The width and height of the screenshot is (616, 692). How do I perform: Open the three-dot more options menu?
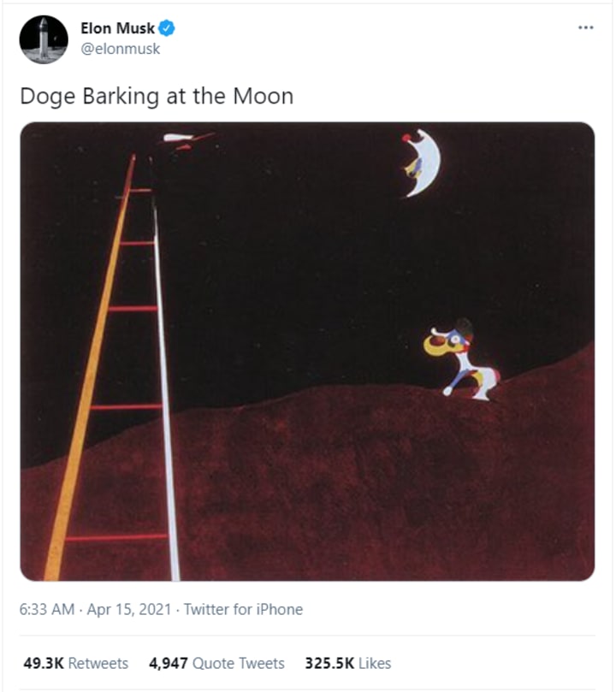click(585, 28)
